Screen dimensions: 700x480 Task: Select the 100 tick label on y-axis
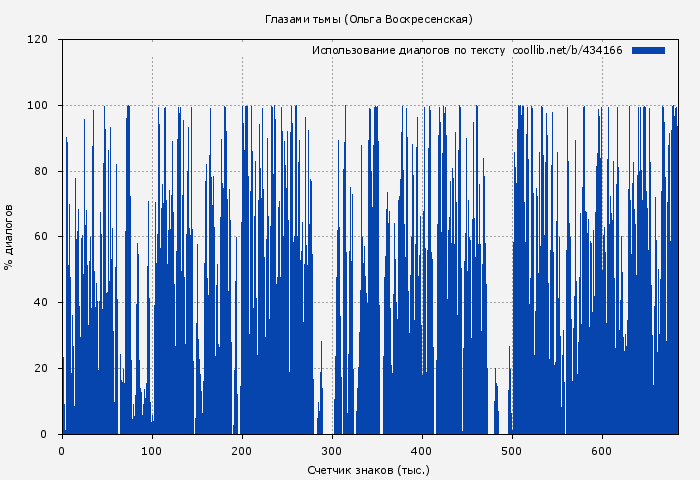pyautogui.click(x=38, y=106)
